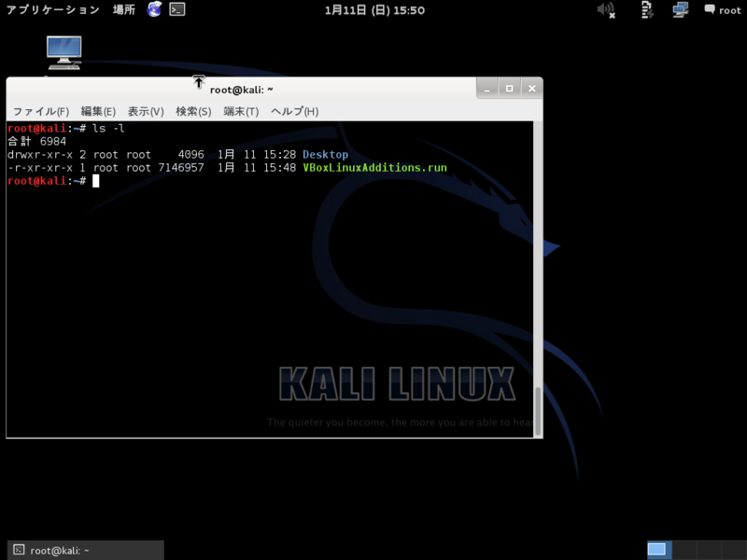The height and width of the screenshot is (560, 747).
Task: Click the ls -l command text
Action: coord(108,128)
